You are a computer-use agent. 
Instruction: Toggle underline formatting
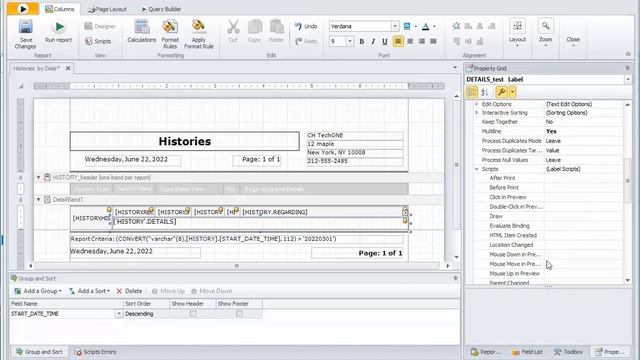coord(384,41)
